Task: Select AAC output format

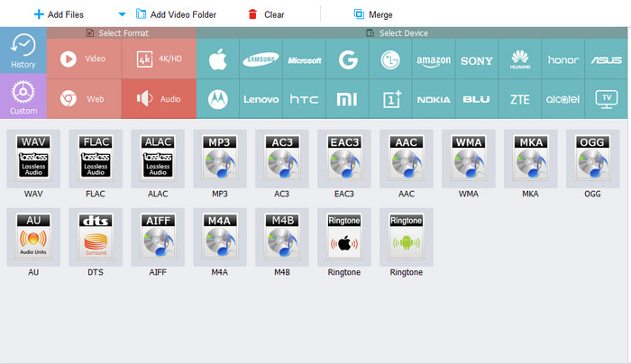Action: coord(406,159)
